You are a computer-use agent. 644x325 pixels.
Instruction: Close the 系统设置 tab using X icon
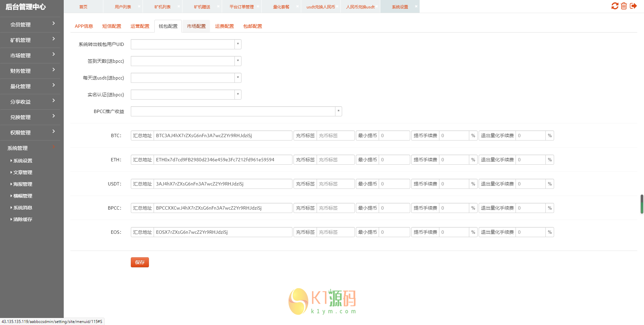tap(416, 6)
